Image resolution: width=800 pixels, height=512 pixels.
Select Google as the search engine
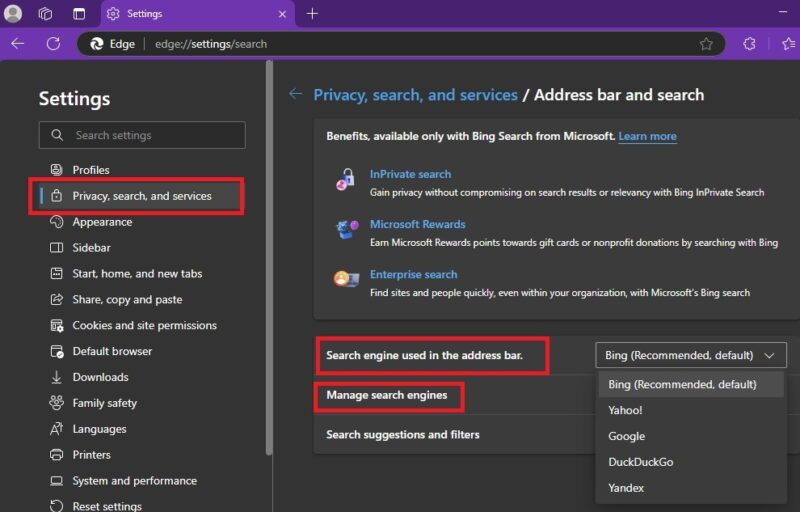point(691,437)
